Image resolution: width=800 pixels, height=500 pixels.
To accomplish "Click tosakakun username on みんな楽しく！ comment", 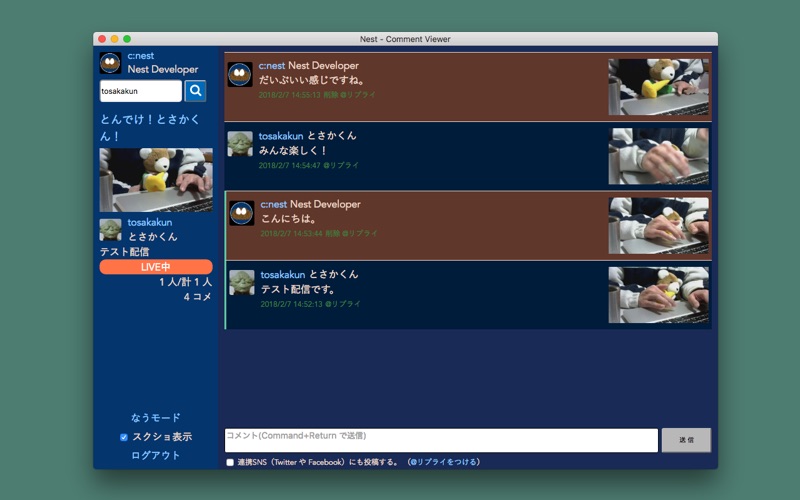I will coord(281,136).
